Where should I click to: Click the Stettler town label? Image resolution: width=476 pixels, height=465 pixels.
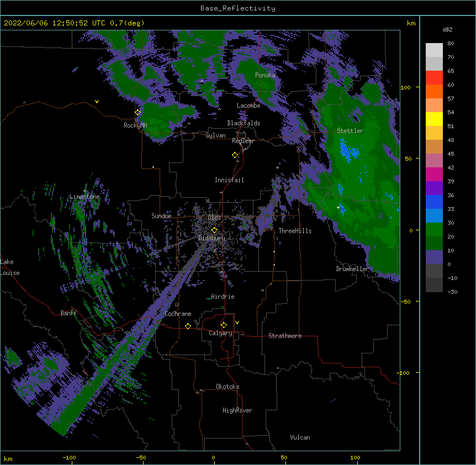(350, 131)
